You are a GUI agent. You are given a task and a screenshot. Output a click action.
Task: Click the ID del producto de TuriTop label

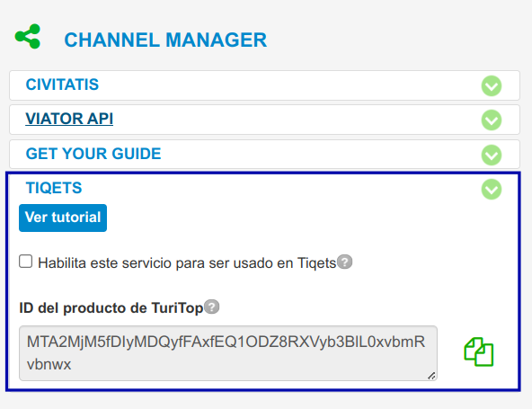pyautogui.click(x=111, y=308)
